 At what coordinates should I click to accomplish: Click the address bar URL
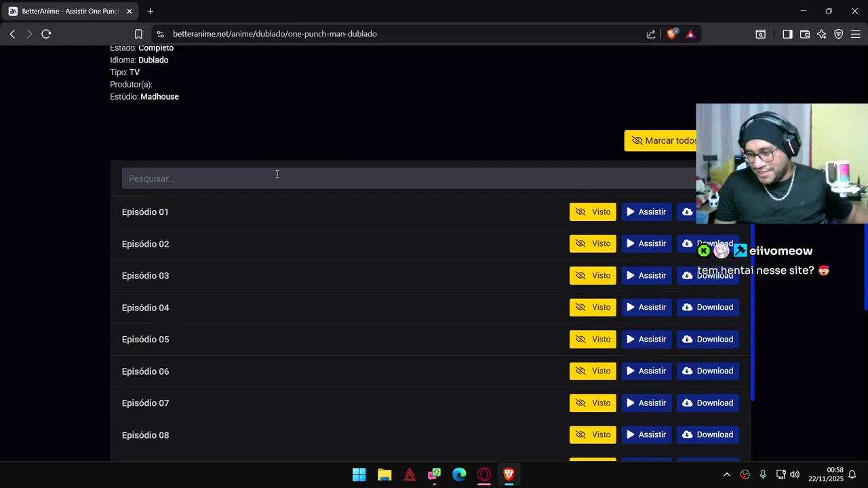click(x=275, y=34)
